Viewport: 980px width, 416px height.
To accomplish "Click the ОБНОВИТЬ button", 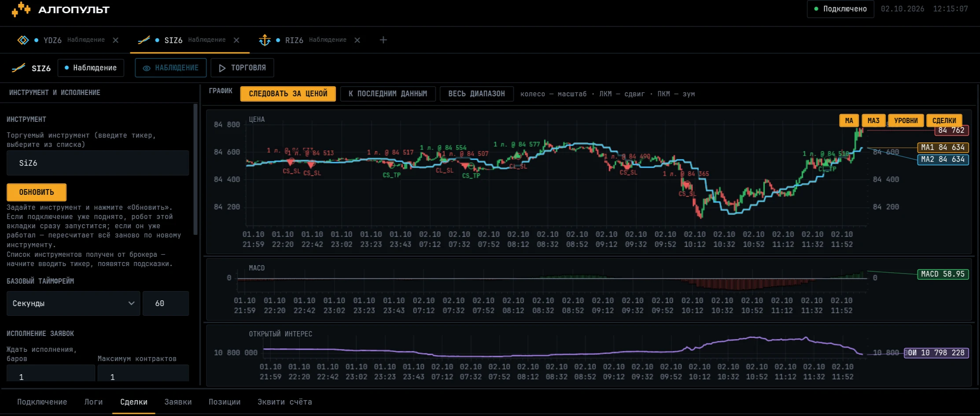I will pos(37,192).
